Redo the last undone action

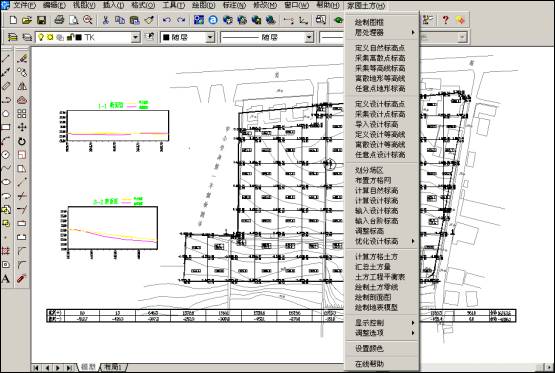point(181,20)
